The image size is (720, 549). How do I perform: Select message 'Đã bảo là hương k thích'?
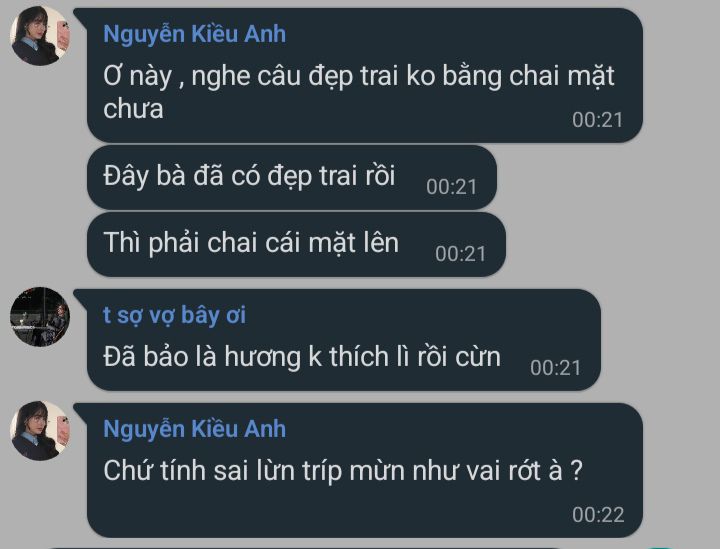[343, 340]
